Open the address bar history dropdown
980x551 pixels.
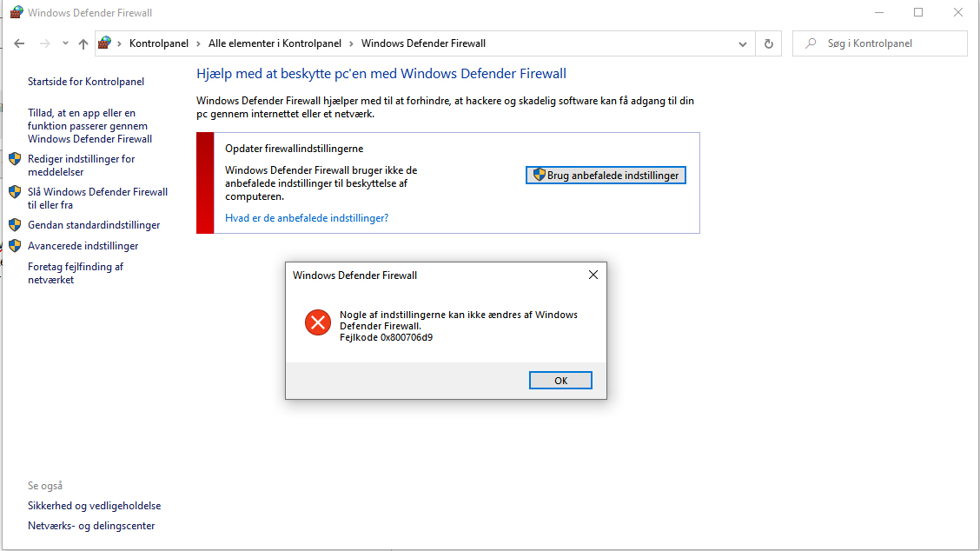(743, 43)
